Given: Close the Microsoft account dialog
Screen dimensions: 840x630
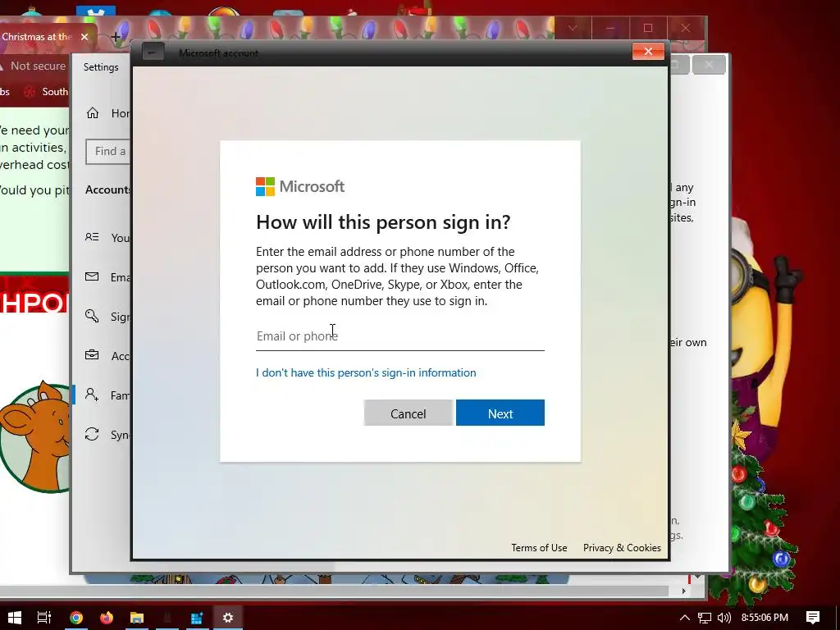Looking at the screenshot, I should tap(648, 52).
